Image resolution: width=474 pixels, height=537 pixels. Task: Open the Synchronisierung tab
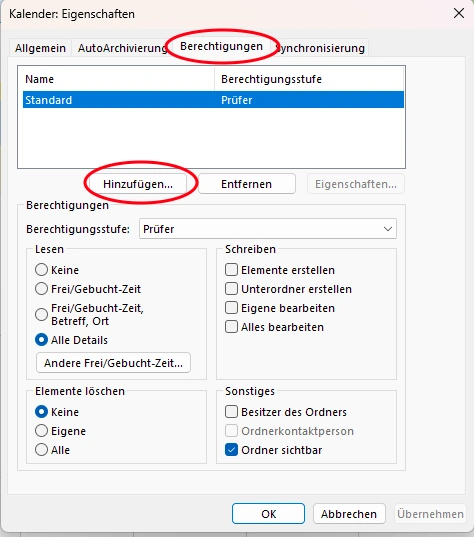(321, 48)
